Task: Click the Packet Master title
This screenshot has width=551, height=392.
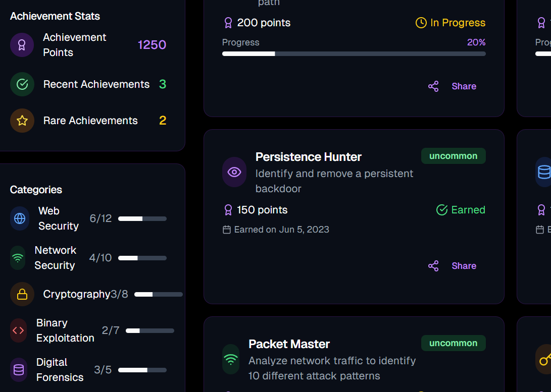Action: pos(289,344)
